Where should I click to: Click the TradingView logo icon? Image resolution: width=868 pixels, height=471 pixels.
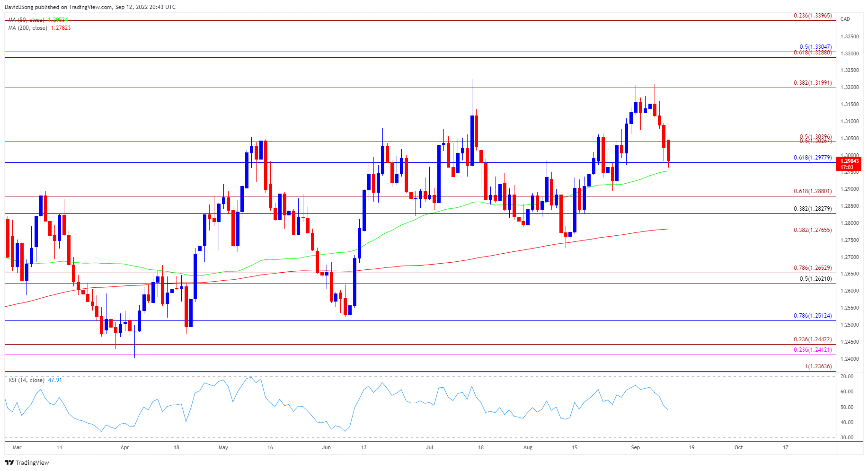[9, 462]
